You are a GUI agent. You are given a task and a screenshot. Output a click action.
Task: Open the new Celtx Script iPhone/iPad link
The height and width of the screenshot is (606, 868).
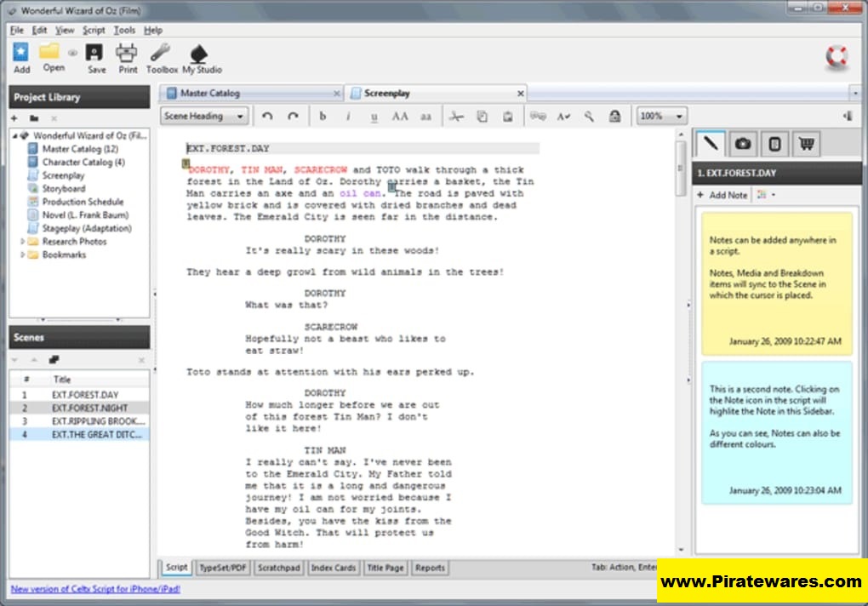point(95,589)
